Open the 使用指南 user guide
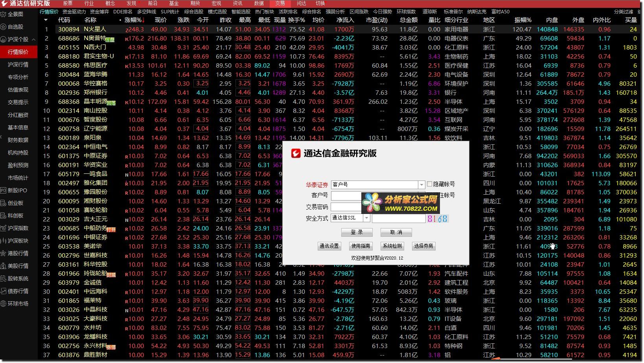The width and height of the screenshot is (644, 363). pyautogui.click(x=361, y=246)
